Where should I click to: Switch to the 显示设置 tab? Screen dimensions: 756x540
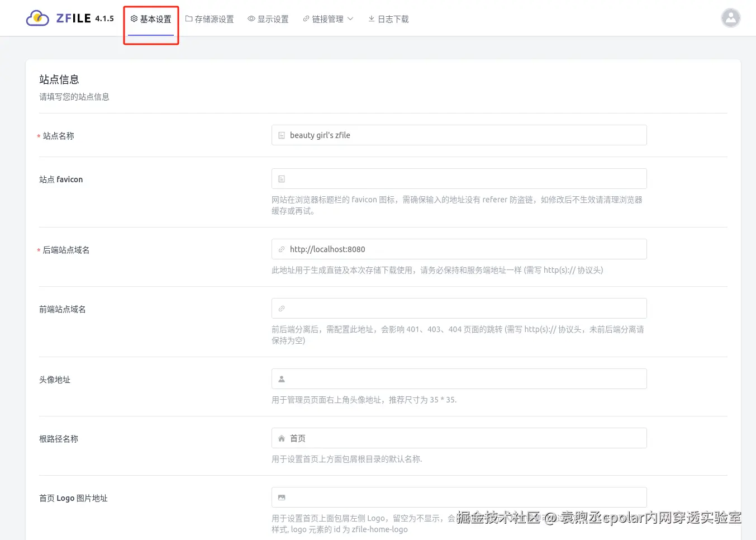coord(268,19)
